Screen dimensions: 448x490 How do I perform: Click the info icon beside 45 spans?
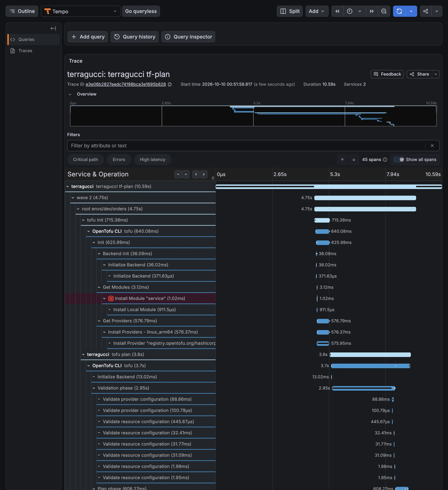(385, 159)
